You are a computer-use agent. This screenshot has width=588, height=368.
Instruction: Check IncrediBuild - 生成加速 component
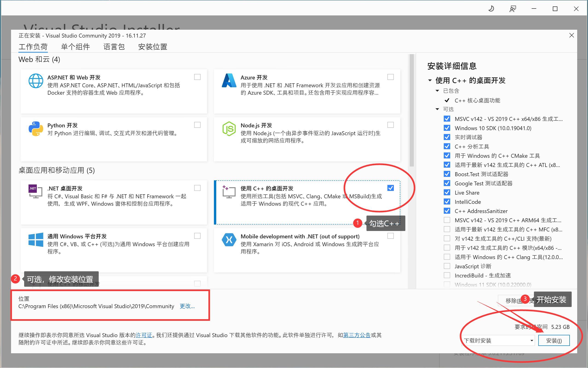pyautogui.click(x=447, y=275)
